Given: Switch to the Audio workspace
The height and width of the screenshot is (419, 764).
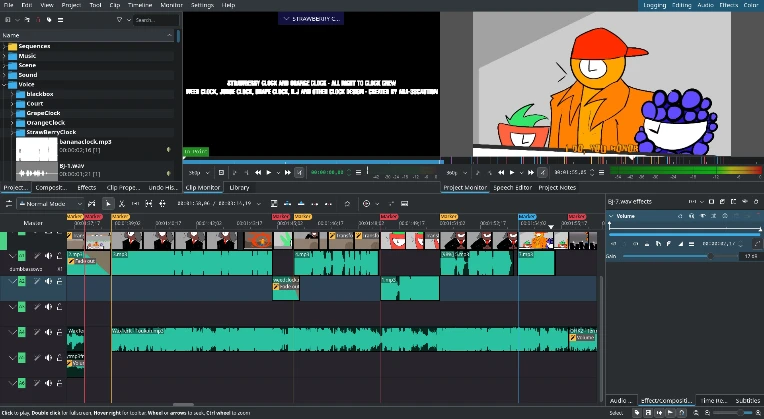Looking at the screenshot, I should tap(705, 5).
